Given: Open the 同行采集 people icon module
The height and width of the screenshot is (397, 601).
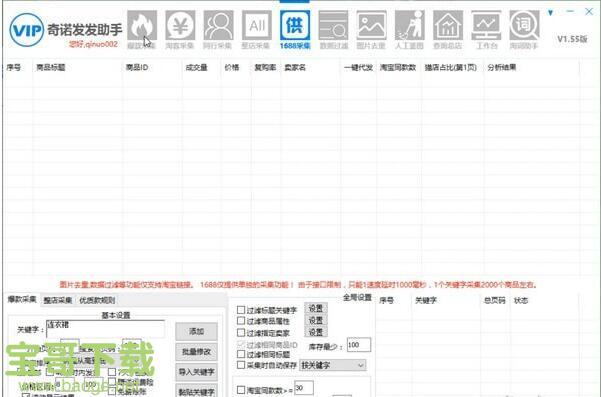Looking at the screenshot, I should click(218, 30).
